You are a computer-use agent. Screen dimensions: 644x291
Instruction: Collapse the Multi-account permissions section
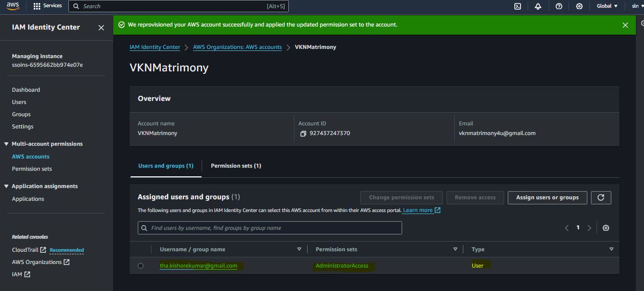click(x=6, y=144)
